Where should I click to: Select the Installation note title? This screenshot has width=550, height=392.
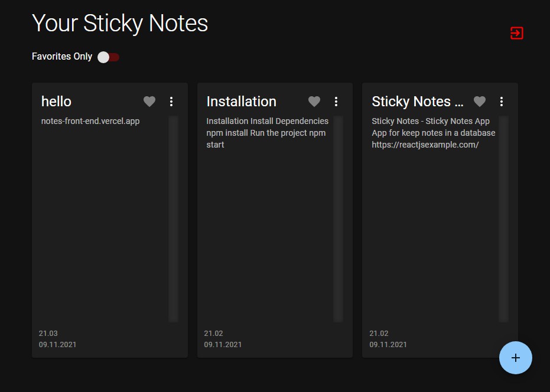coord(241,102)
